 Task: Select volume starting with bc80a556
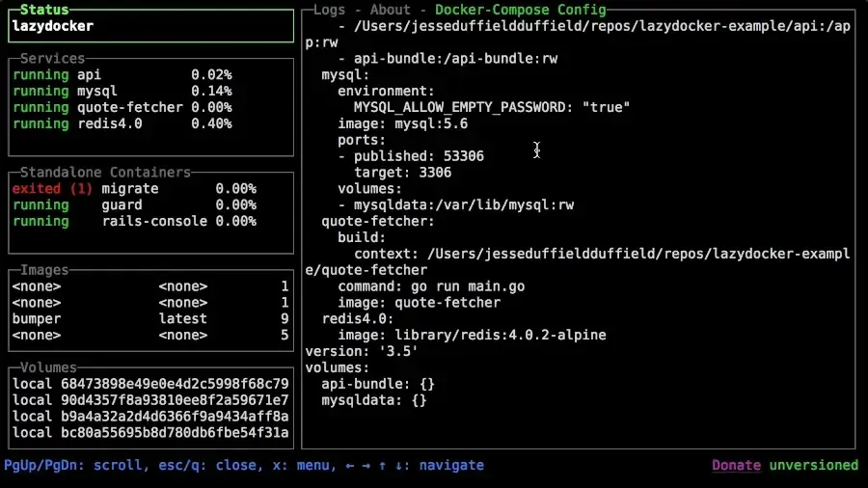click(149, 433)
